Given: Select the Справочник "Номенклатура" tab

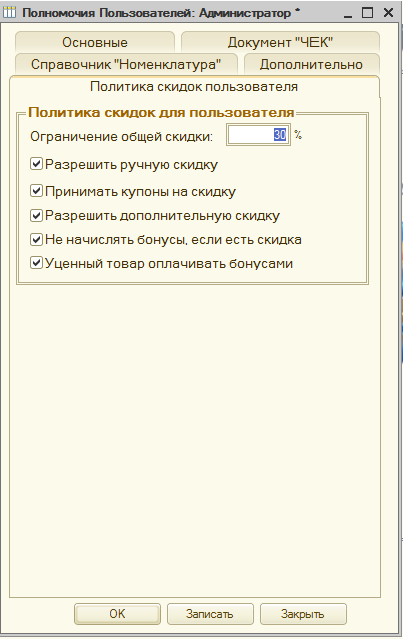Looking at the screenshot, I should click(x=126, y=64).
